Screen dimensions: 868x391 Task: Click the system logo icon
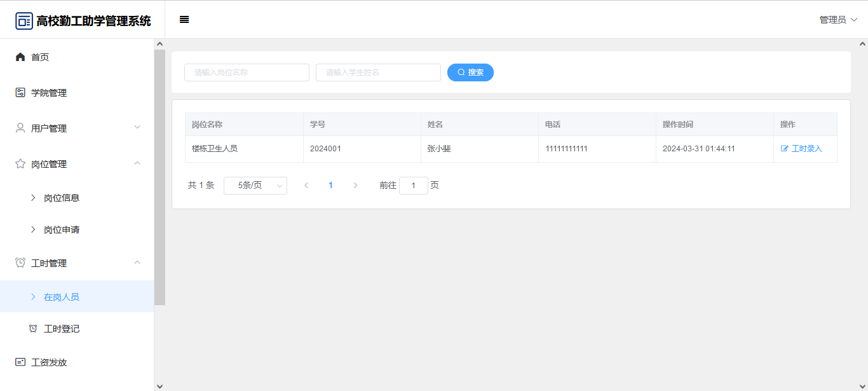click(24, 21)
